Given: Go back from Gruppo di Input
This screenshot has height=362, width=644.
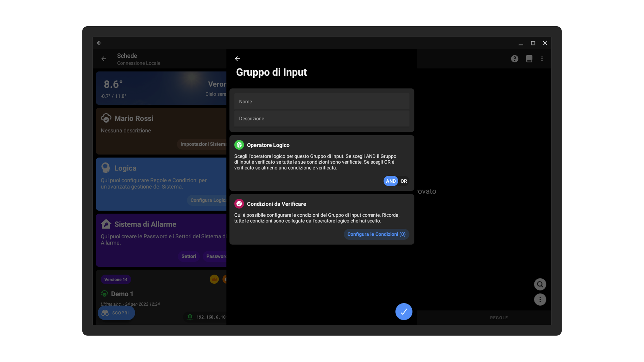Looking at the screenshot, I should coord(237,59).
